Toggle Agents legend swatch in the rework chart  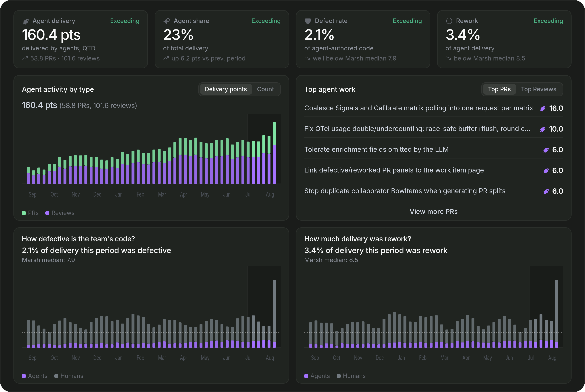(x=306, y=376)
